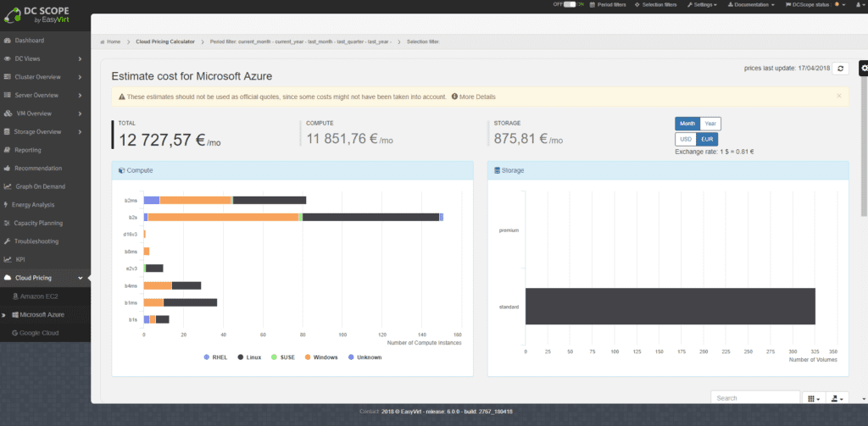Click the Google icon beside Google Cloud

pos(15,333)
